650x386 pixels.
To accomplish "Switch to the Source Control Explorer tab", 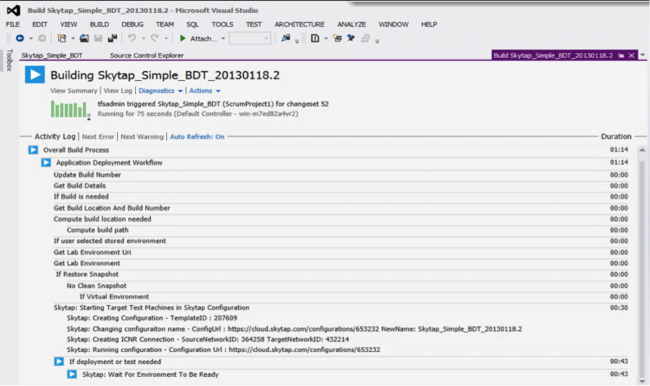I will click(147, 55).
